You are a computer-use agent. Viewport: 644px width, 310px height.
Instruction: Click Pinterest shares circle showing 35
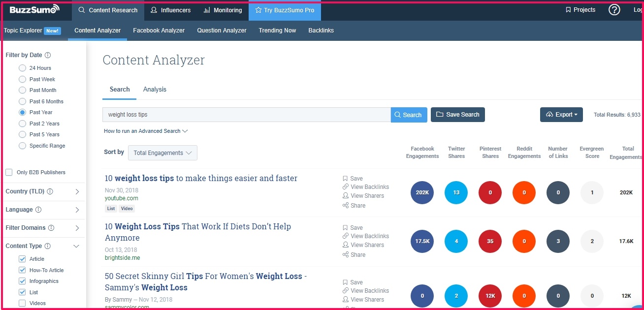click(490, 242)
